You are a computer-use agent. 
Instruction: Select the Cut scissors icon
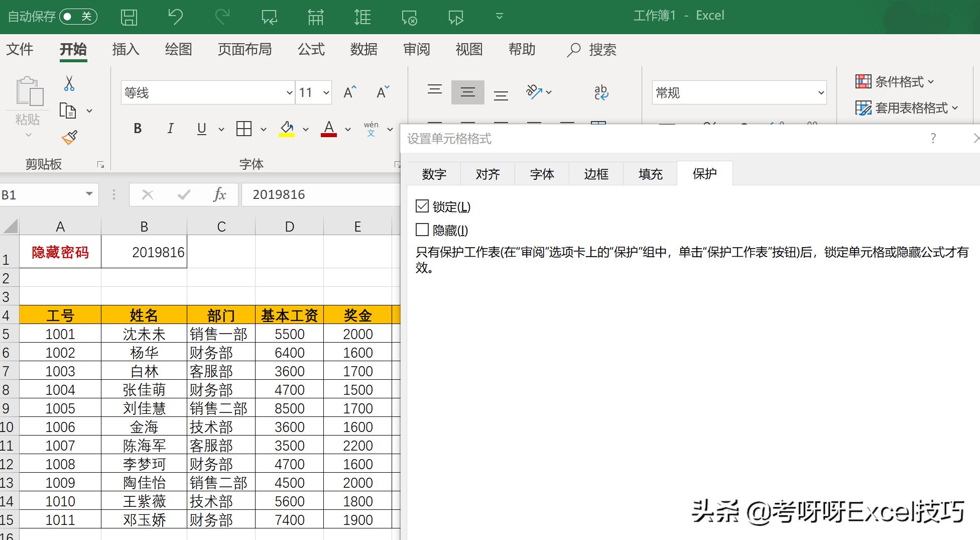(x=69, y=83)
